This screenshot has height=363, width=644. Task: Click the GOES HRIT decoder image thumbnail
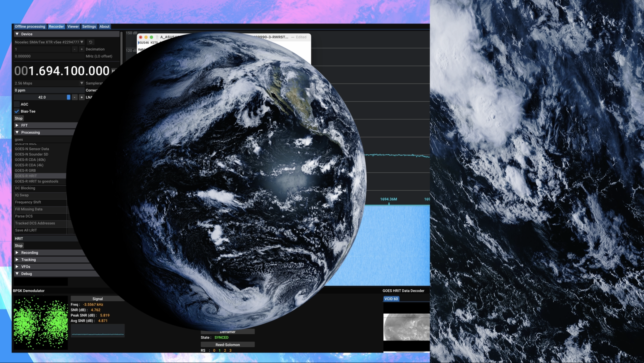point(407,327)
